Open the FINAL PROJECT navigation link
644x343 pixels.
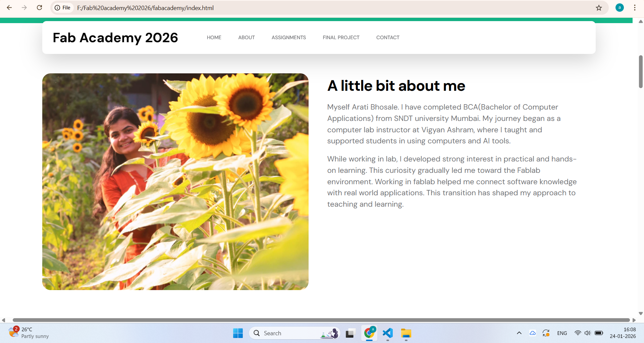[x=341, y=38]
